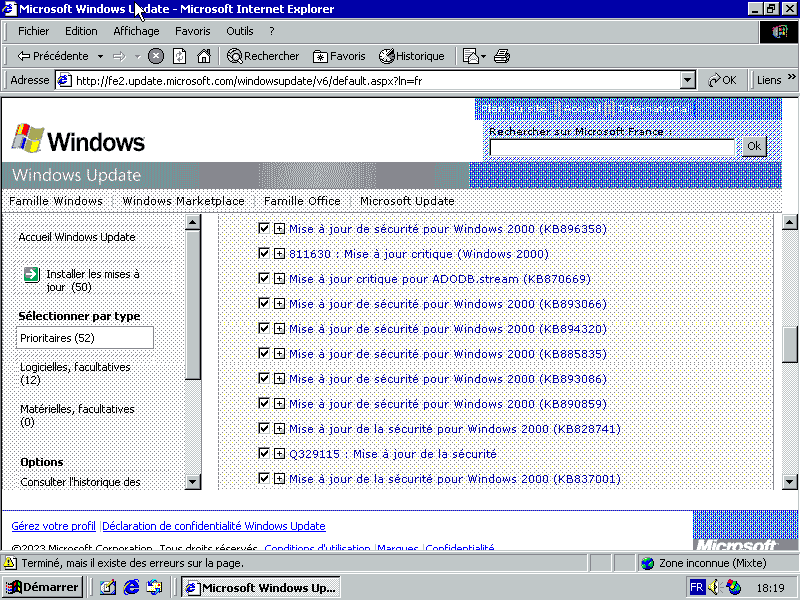The width and height of the screenshot is (800, 600).
Task: Open the Edition menu
Action: point(81,31)
